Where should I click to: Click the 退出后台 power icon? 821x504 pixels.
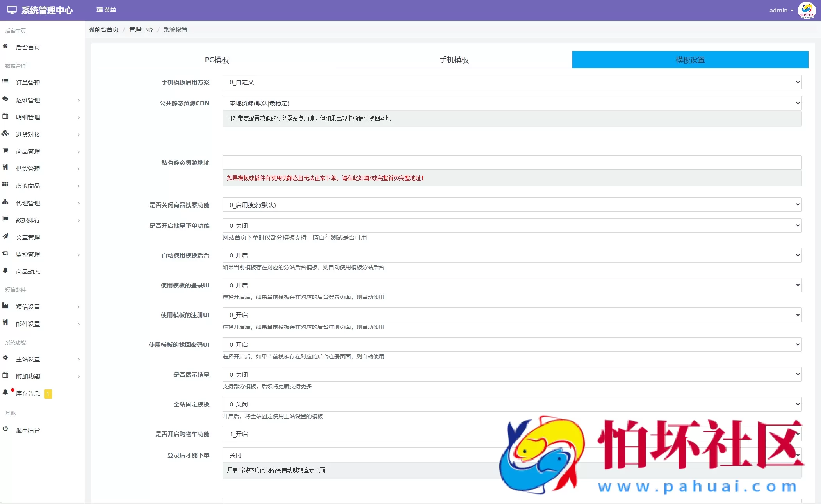click(5, 429)
